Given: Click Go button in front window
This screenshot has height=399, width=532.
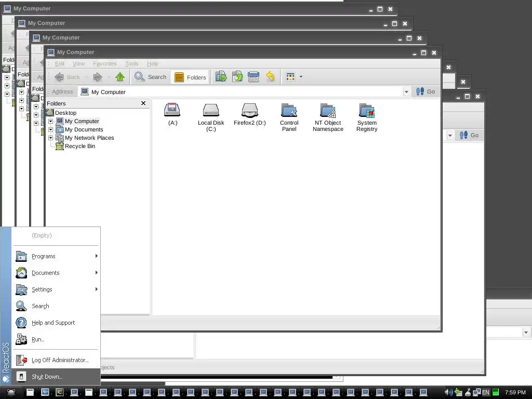Looking at the screenshot, I should click(425, 91).
